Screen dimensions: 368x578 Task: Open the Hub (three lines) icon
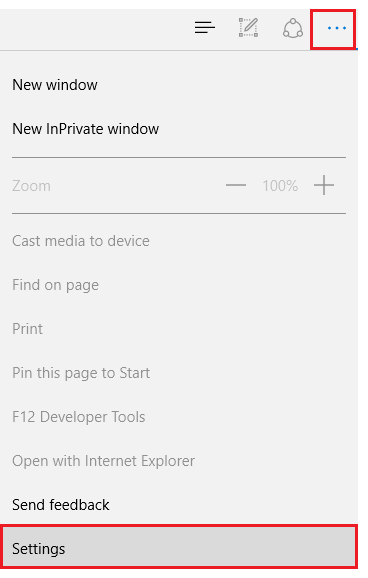pyautogui.click(x=205, y=28)
